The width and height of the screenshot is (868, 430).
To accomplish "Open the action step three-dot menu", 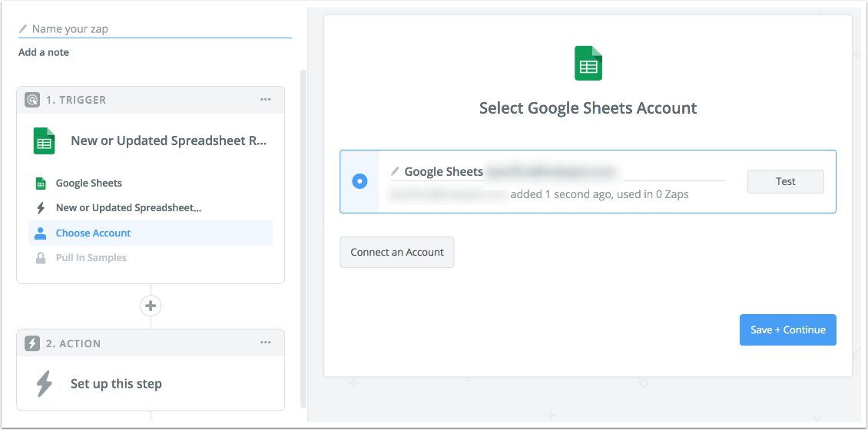I will pos(265,343).
